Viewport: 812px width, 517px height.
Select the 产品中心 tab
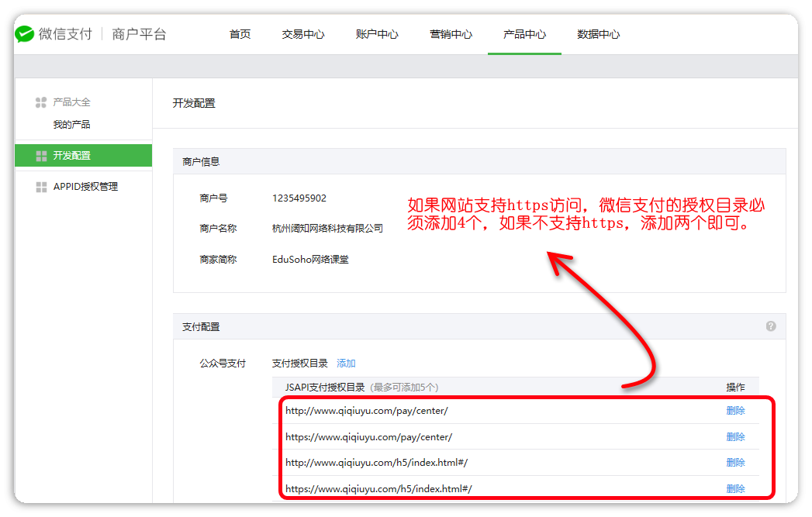click(x=524, y=34)
